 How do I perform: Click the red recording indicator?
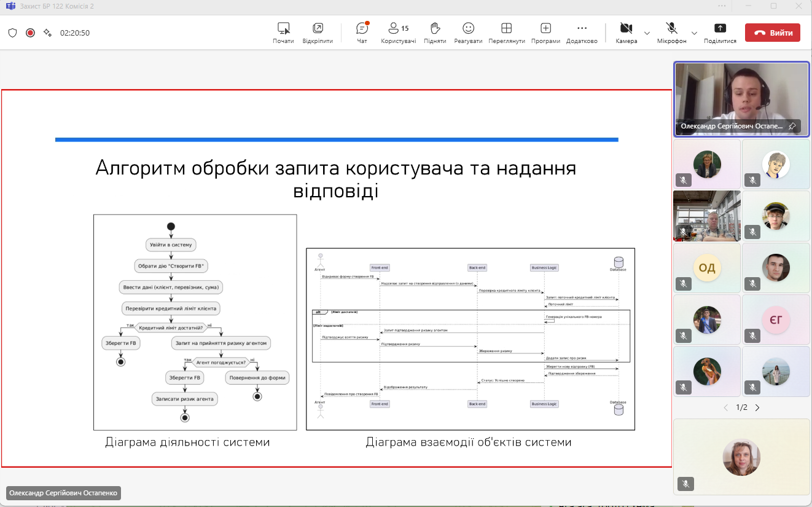point(30,33)
